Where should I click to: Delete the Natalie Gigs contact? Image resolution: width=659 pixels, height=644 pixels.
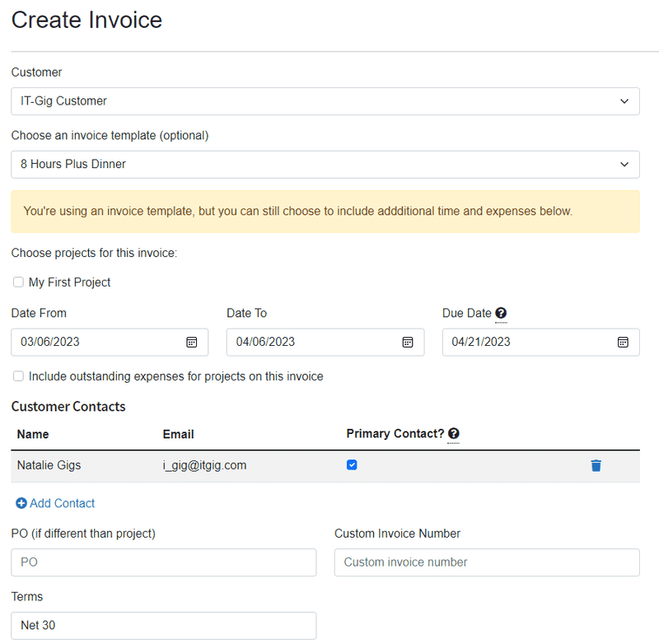(x=596, y=465)
